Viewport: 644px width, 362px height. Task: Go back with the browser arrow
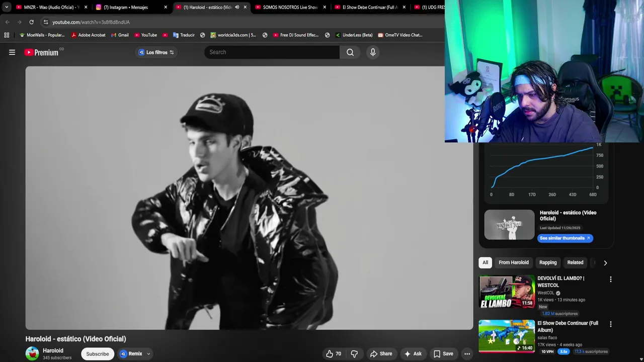(x=7, y=22)
